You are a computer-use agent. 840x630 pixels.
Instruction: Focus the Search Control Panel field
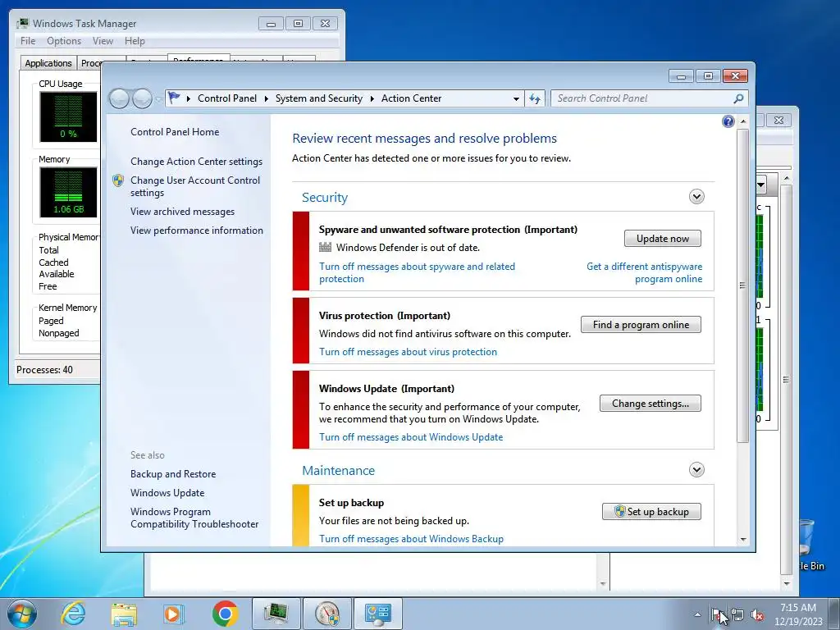point(649,98)
